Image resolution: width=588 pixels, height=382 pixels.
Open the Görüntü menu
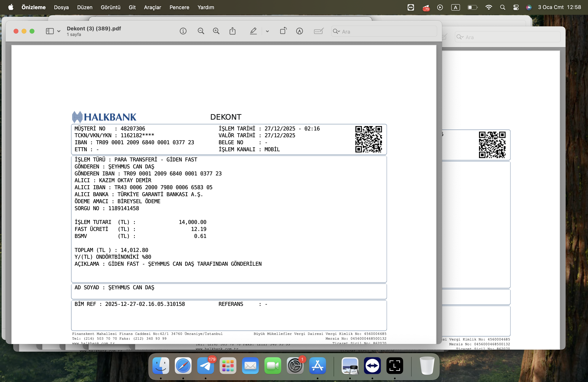click(110, 7)
